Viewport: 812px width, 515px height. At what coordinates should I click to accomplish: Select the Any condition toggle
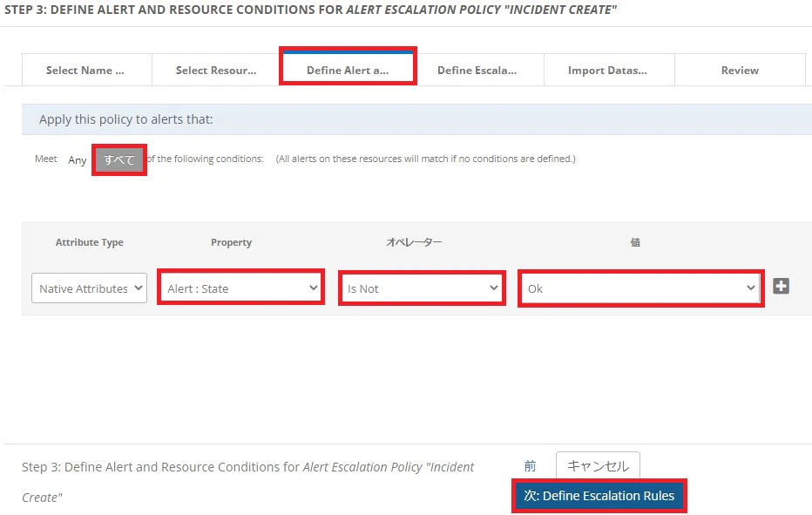coord(78,160)
